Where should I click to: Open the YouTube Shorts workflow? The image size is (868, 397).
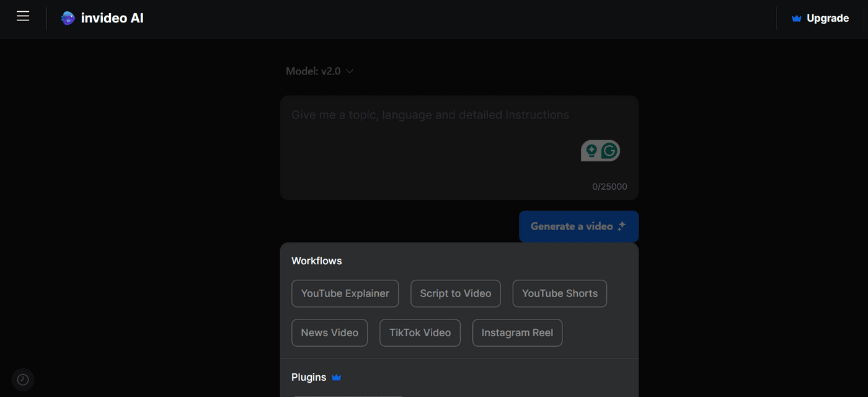[x=559, y=293]
